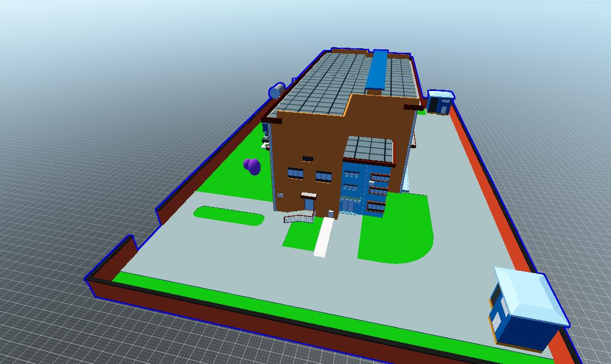611x364 pixels.
Task: Select the blue strip on the main roof
Action: point(377,70)
